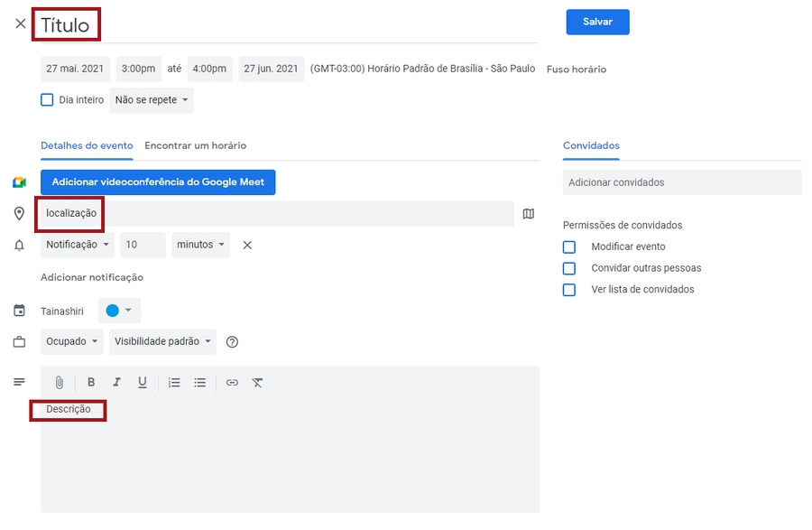Check the Modificar evento permission
This screenshot has height=530, width=812.
(569, 246)
